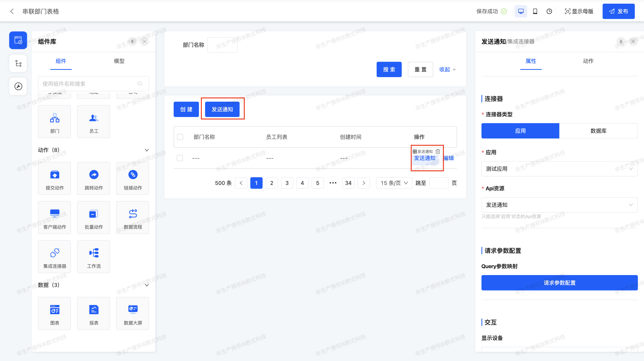Click the 跳至 page number input
Screen dimensions: 644x361
coord(439,183)
